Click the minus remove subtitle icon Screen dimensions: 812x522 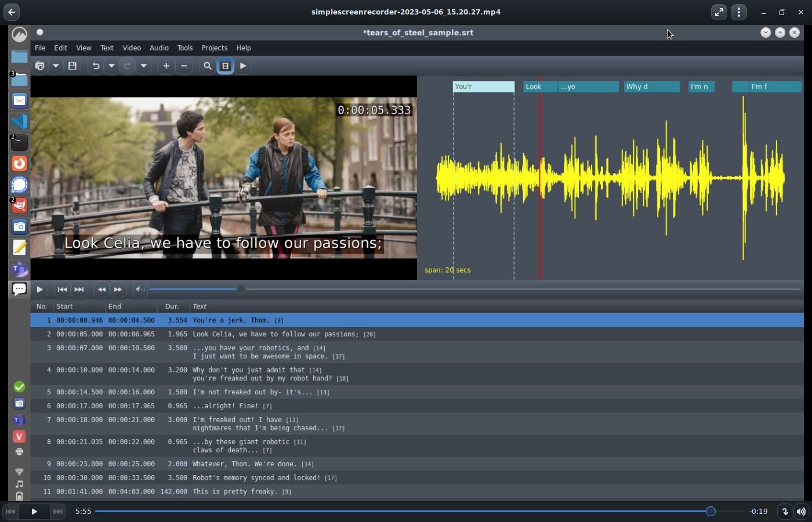coord(184,66)
